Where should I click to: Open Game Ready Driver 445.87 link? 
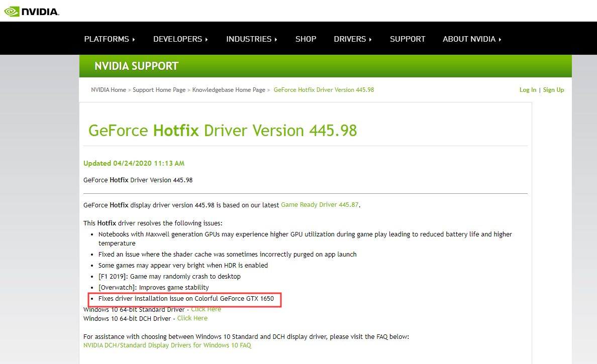pos(320,205)
